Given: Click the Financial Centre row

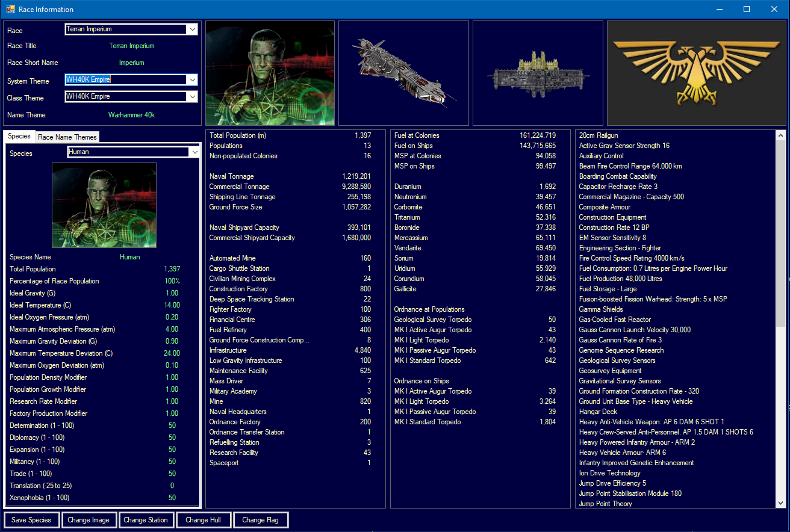Looking at the screenshot, I should click(290, 320).
